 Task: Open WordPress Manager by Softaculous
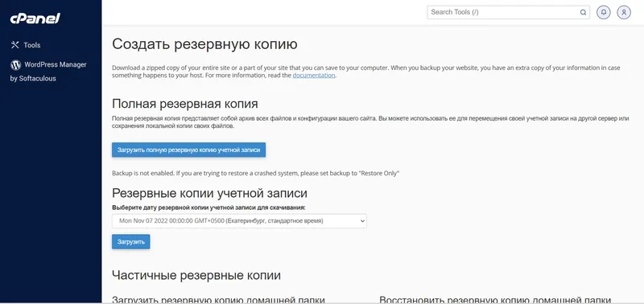click(x=48, y=72)
